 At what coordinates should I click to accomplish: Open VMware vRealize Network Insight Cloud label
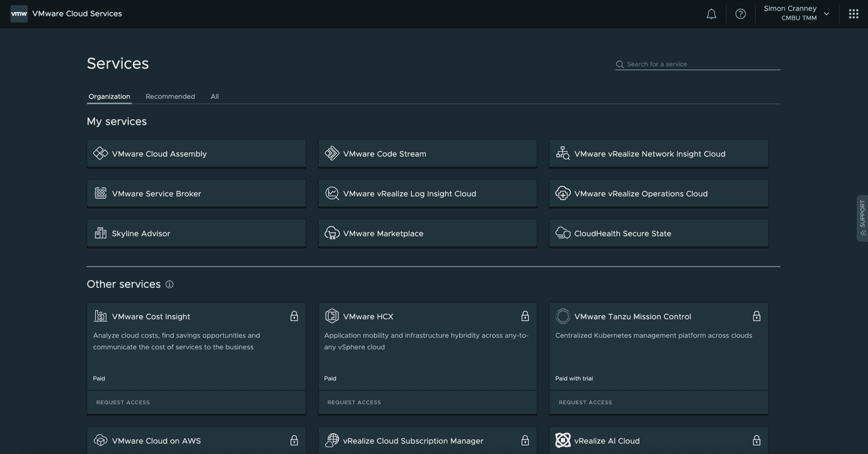pyautogui.click(x=650, y=154)
